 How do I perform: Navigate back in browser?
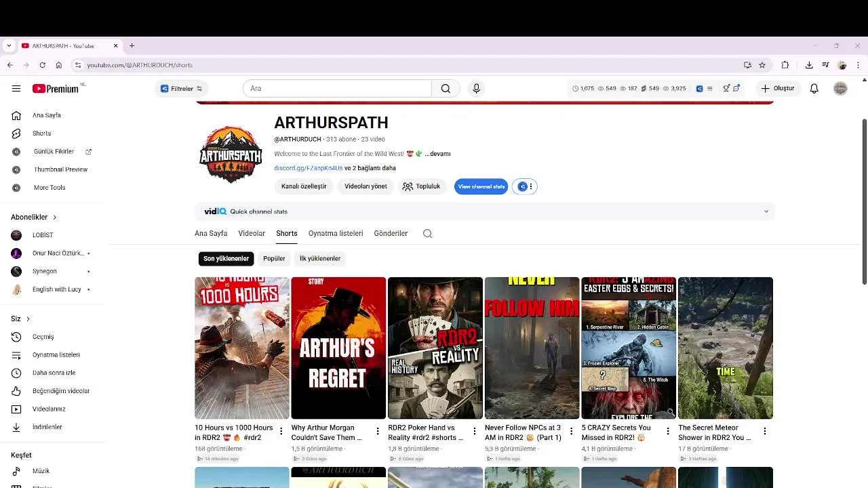(x=9, y=65)
